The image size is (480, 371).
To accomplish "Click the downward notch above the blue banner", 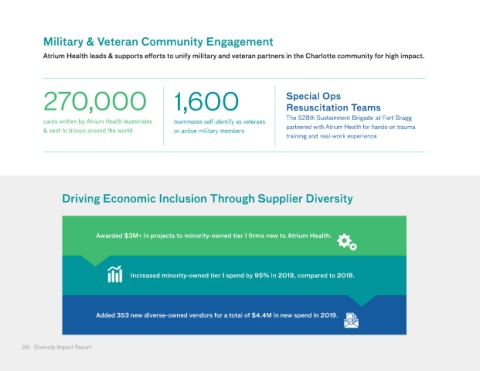I will (362, 300).
